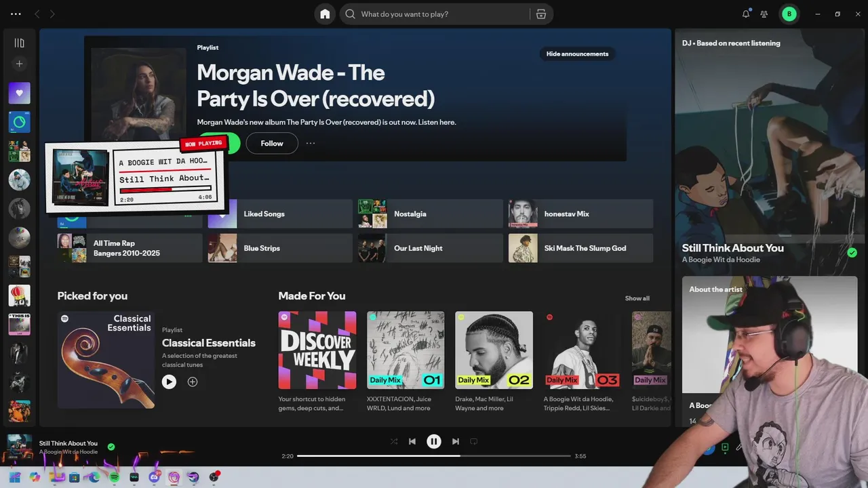Open Liked Songs shortcut tile
The width and height of the screenshot is (868, 488).
tap(280, 213)
